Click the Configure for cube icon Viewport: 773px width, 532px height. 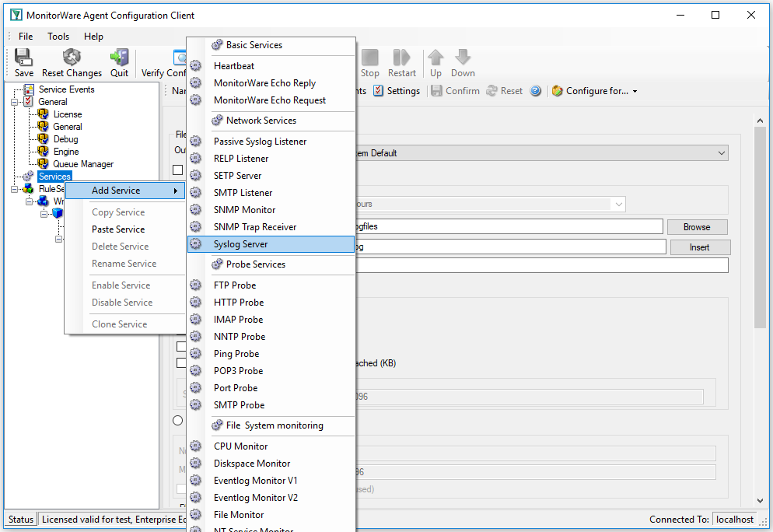point(557,91)
